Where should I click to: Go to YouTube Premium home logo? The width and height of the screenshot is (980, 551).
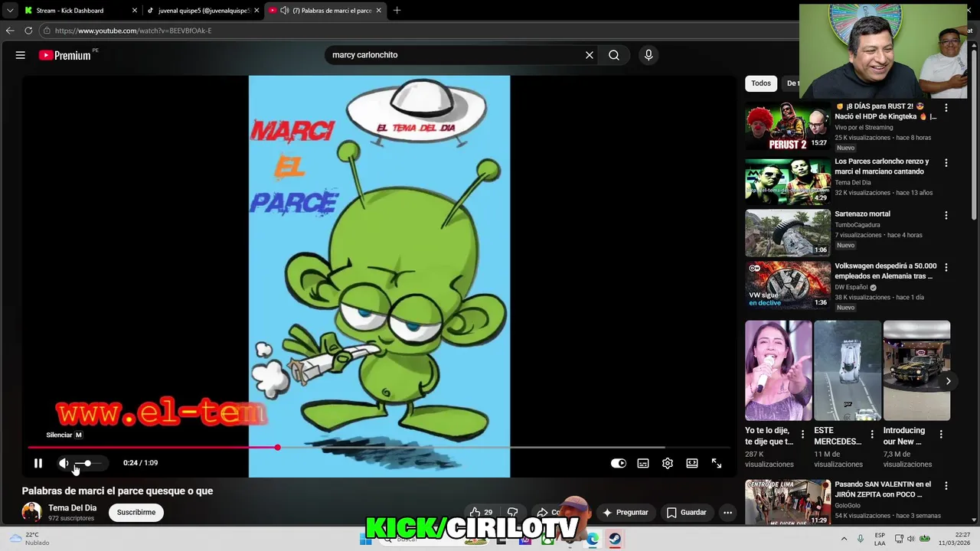65,55
